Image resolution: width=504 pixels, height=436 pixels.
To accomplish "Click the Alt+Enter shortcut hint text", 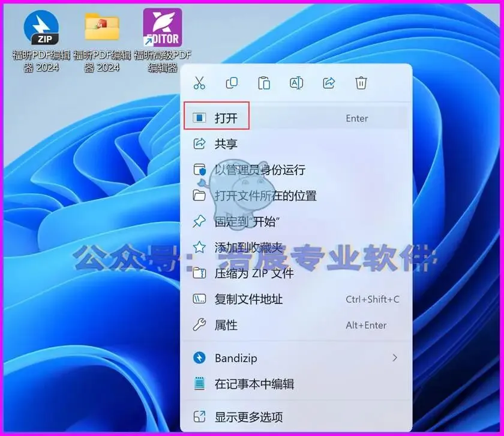I will pyautogui.click(x=366, y=325).
